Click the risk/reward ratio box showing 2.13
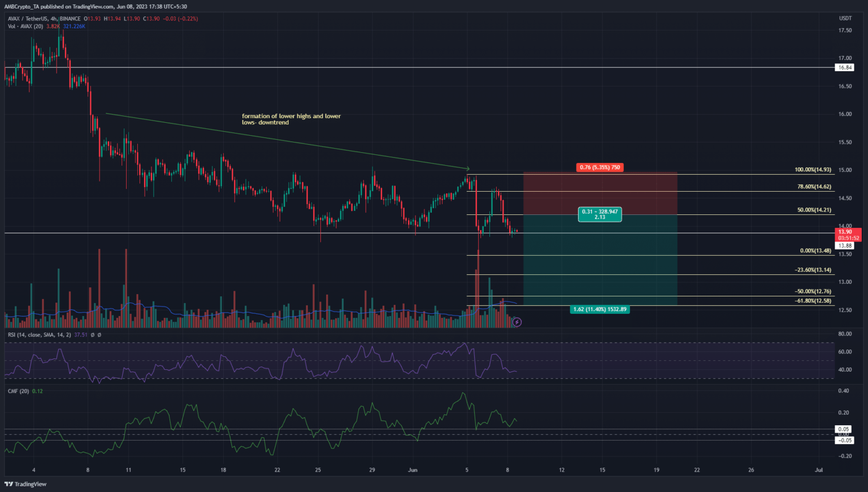 (x=600, y=214)
